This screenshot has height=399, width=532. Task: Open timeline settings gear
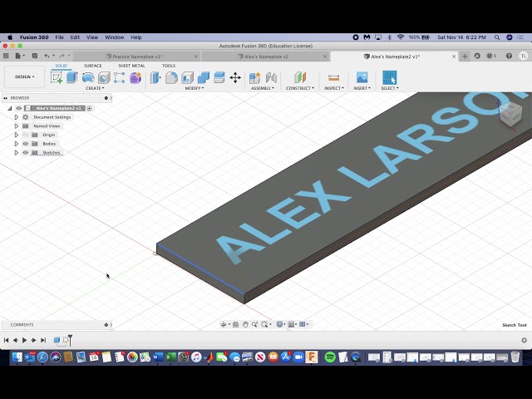(524, 340)
